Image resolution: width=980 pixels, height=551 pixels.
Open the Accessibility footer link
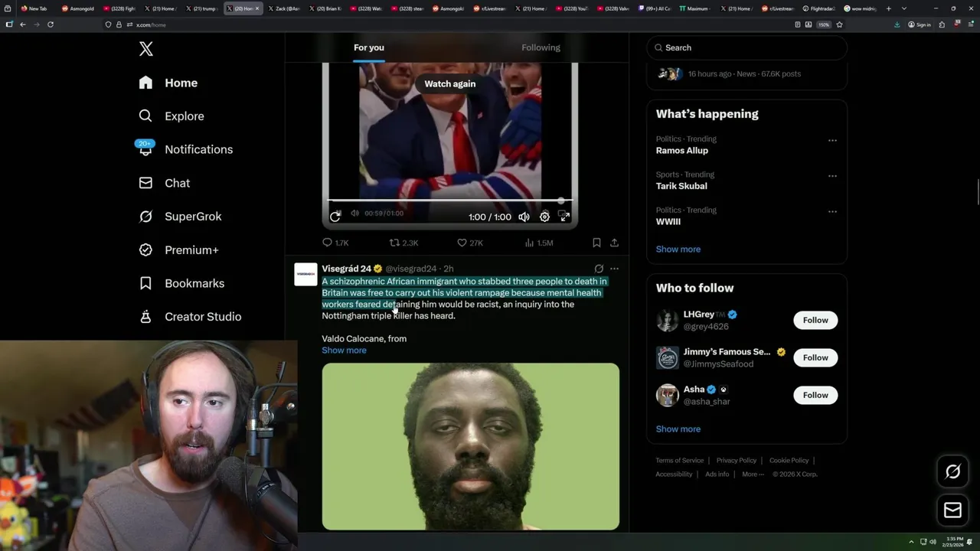click(x=674, y=474)
